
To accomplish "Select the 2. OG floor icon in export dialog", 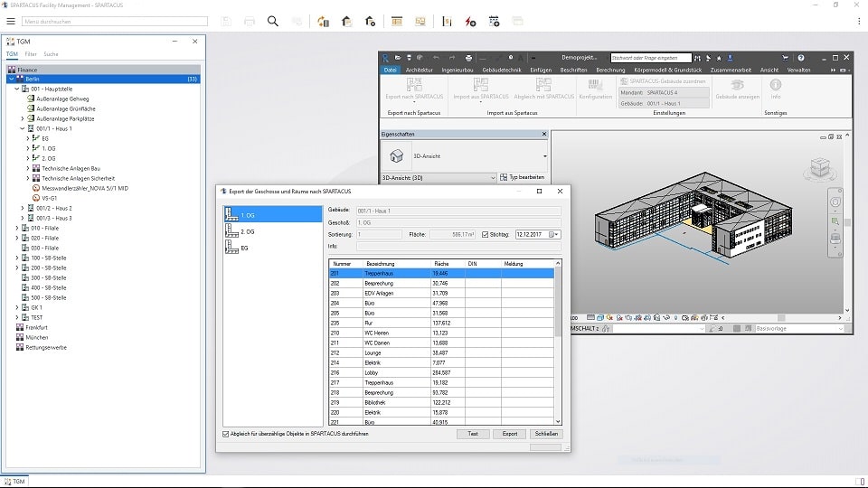I will pyautogui.click(x=231, y=231).
